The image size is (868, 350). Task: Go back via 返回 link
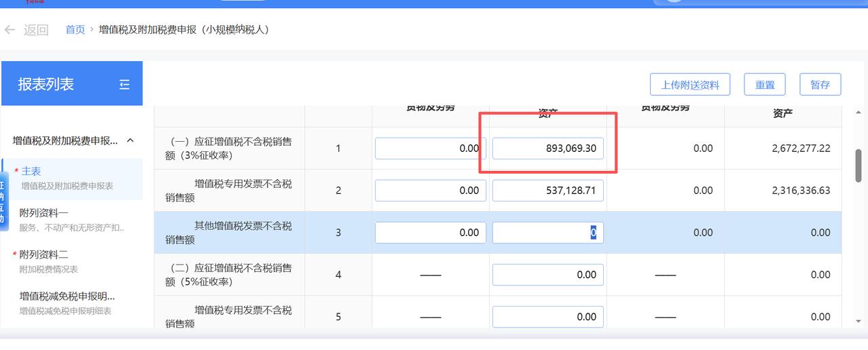click(36, 30)
